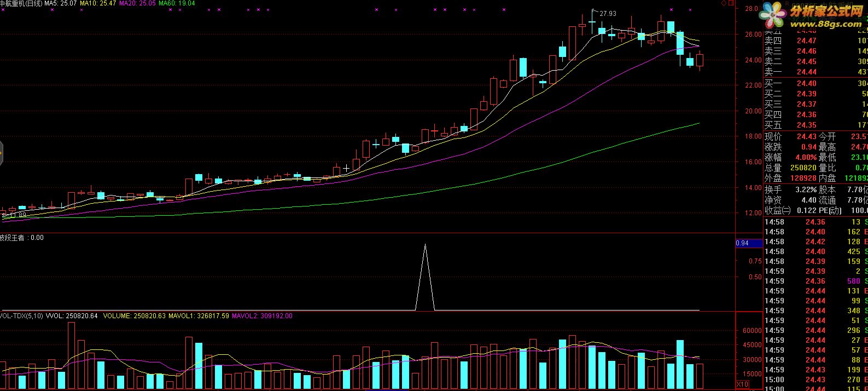This screenshot has width=868, height=391.
Task: Click the diamond icon above the price axis
Action: (x=724, y=3)
